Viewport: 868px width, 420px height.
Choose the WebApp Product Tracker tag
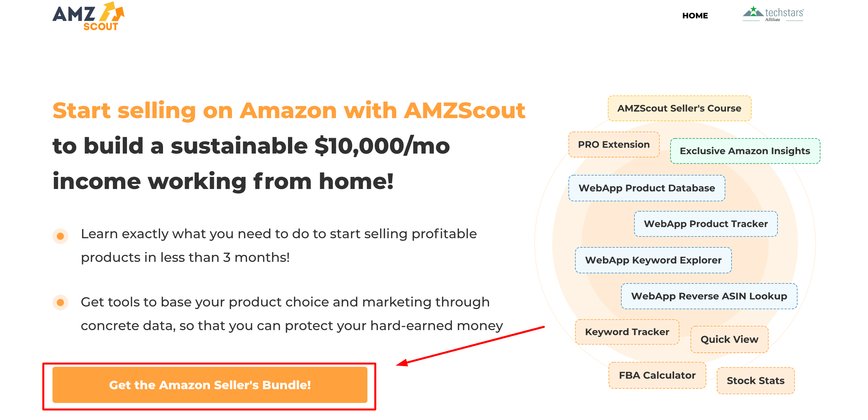pos(705,223)
